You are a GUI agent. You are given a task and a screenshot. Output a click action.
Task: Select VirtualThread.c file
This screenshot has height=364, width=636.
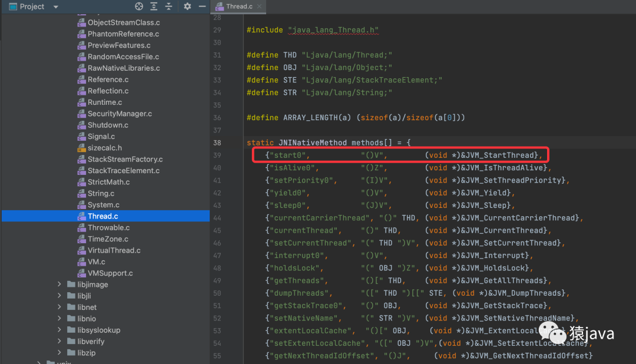[114, 250]
